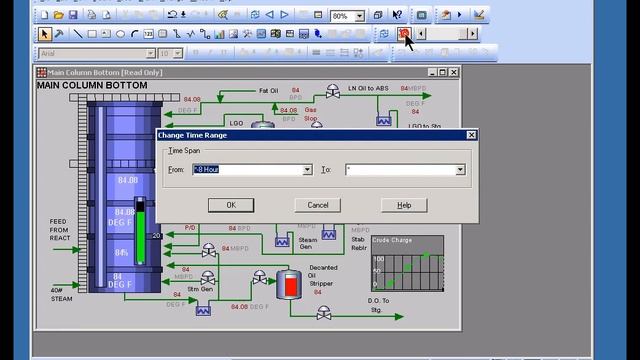The image size is (640, 360).
Task: Close the Change Time Range dialog
Action: click(x=471, y=135)
